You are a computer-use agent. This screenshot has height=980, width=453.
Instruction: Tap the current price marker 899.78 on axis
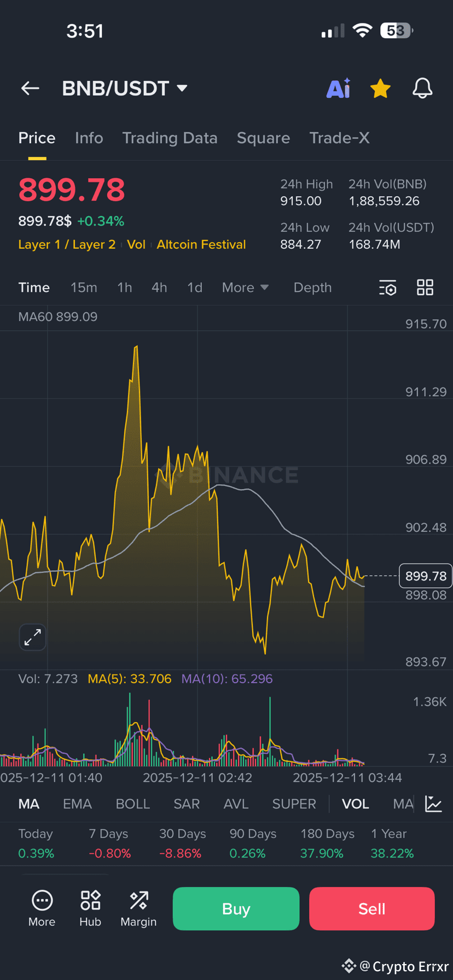426,576
